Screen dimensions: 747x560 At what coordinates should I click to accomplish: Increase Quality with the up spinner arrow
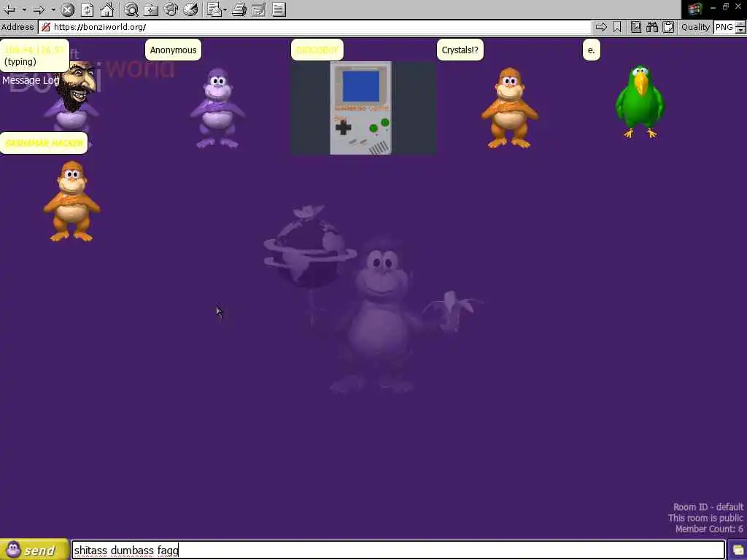740,24
